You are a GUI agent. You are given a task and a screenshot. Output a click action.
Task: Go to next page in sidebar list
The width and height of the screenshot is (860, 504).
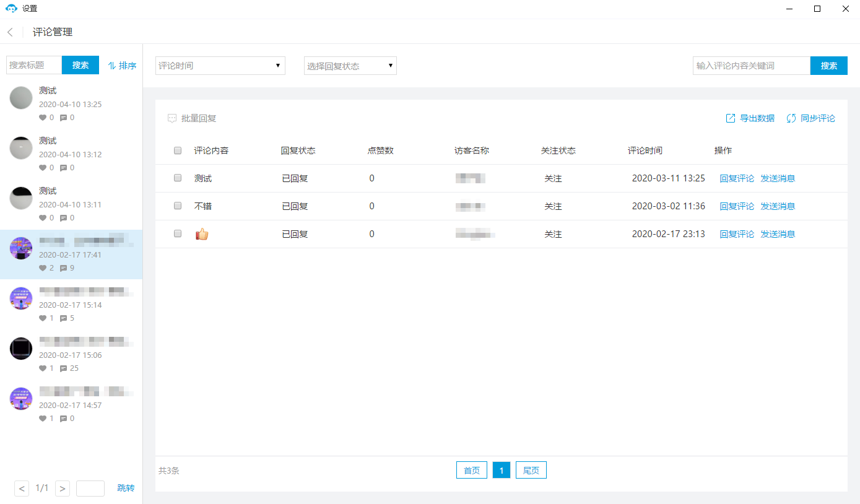pyautogui.click(x=62, y=489)
